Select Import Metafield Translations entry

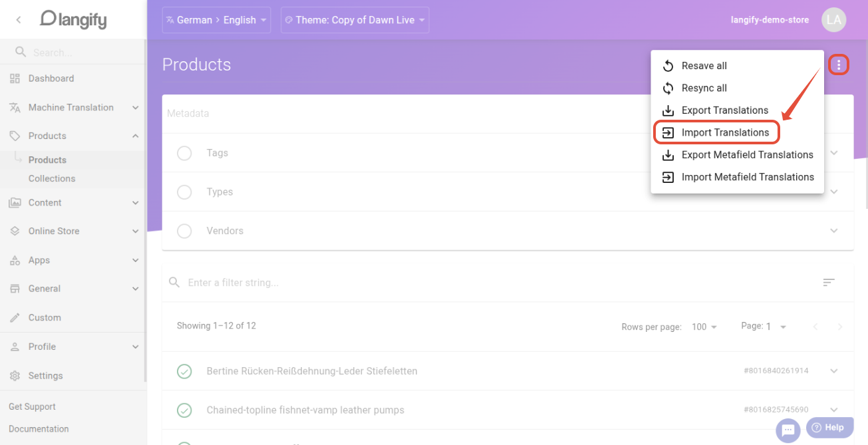pos(737,177)
